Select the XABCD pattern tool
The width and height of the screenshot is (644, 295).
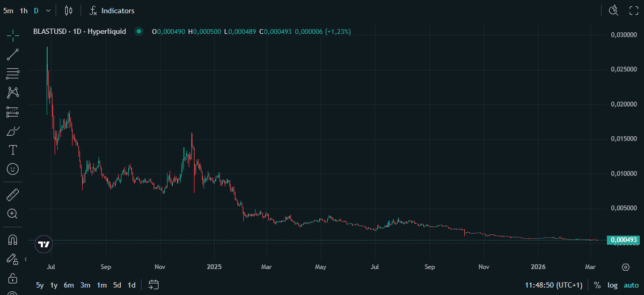13,92
